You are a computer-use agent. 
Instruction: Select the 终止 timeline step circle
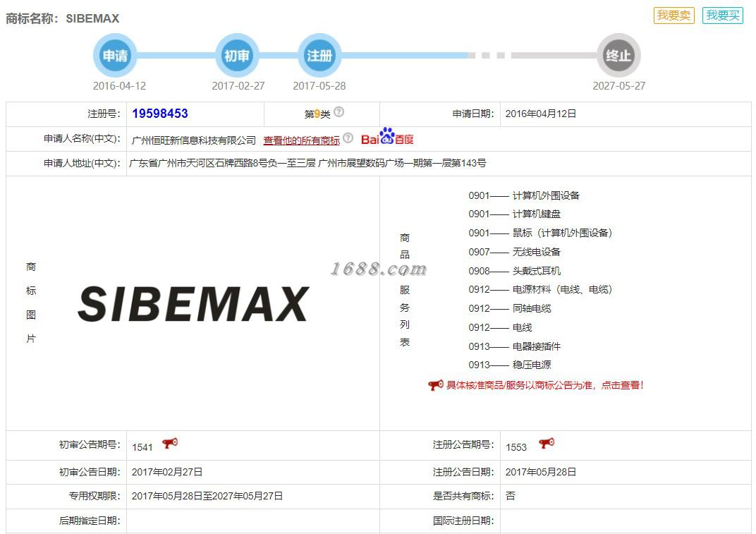click(x=618, y=56)
